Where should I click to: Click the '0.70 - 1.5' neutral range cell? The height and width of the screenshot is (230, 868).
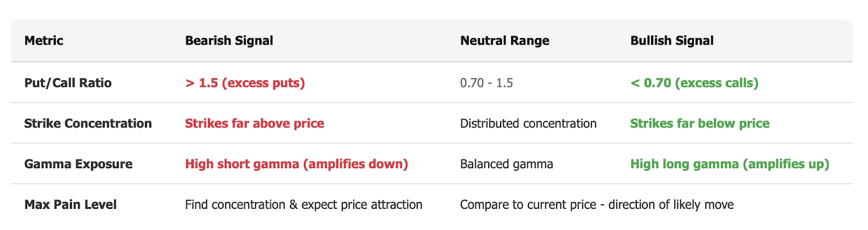(487, 83)
